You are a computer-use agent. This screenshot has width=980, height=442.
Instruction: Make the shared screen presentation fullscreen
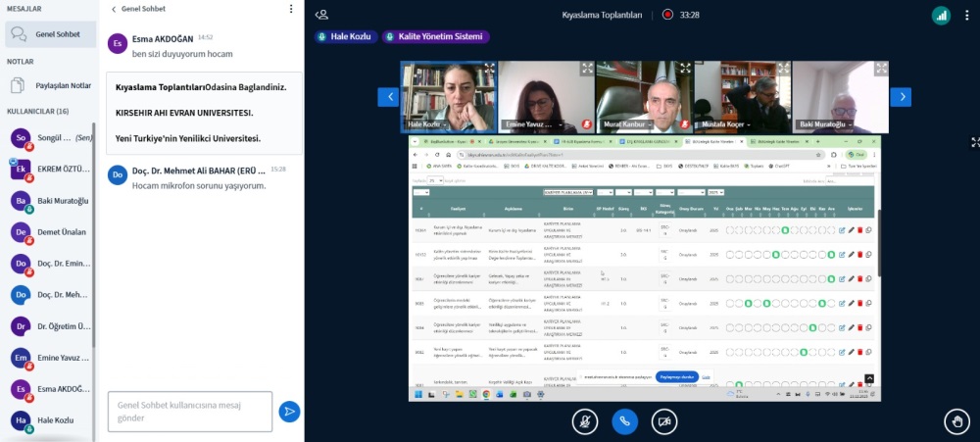tap(974, 142)
